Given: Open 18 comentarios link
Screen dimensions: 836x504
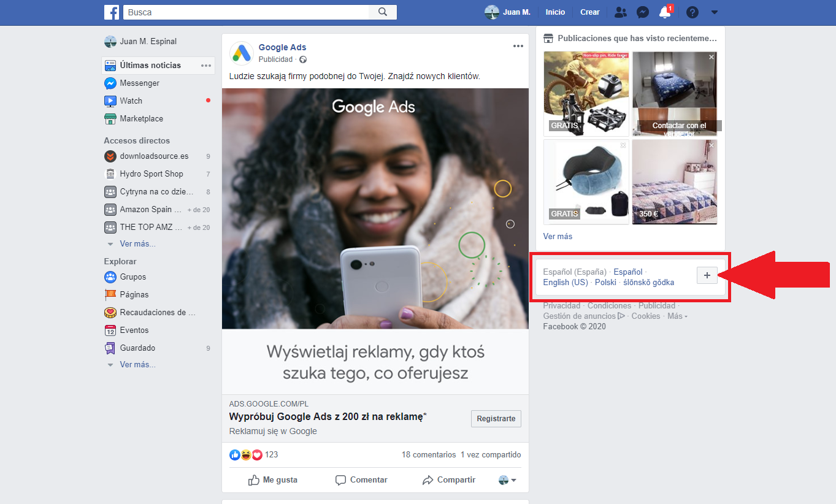Looking at the screenshot, I should (x=429, y=455).
